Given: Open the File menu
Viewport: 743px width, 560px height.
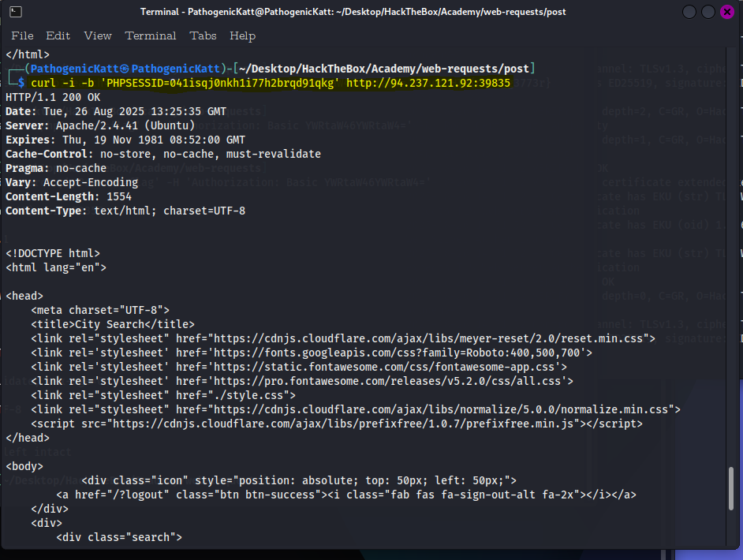Looking at the screenshot, I should pos(21,35).
